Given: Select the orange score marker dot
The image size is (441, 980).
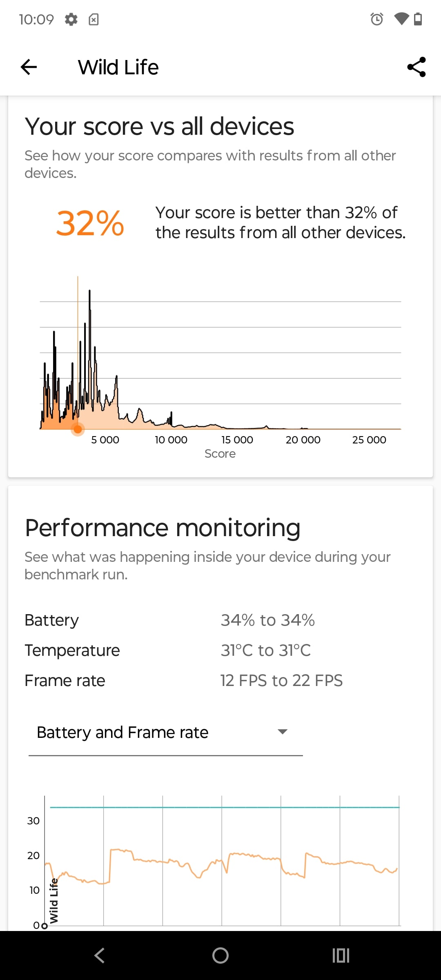Looking at the screenshot, I should 78,429.
